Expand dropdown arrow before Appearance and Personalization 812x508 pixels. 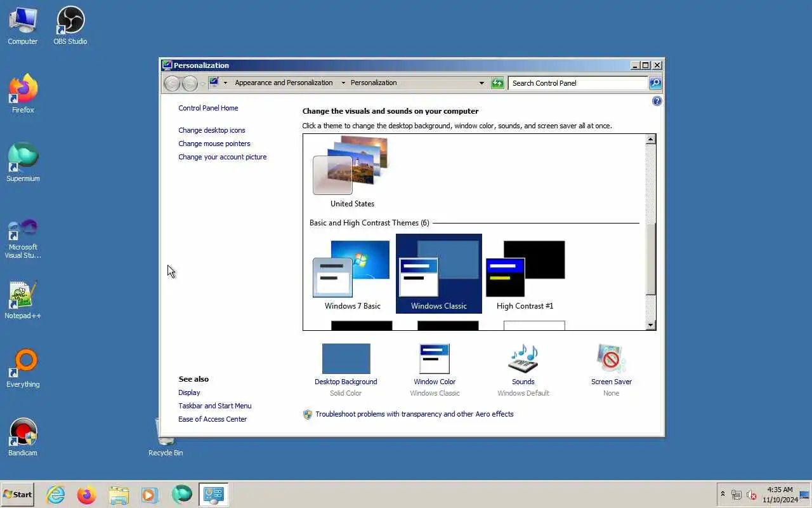225,83
